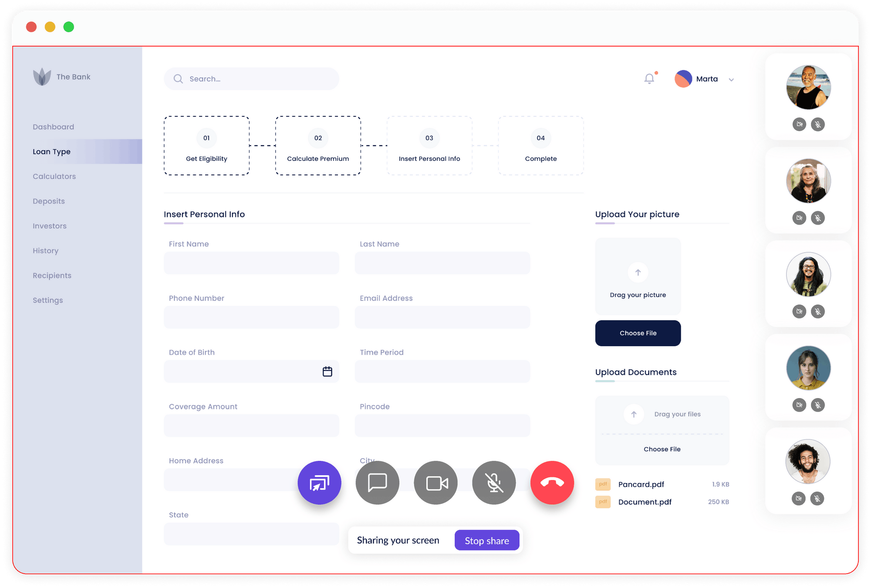
Task: Click the Date of Birth field
Action: (x=252, y=372)
